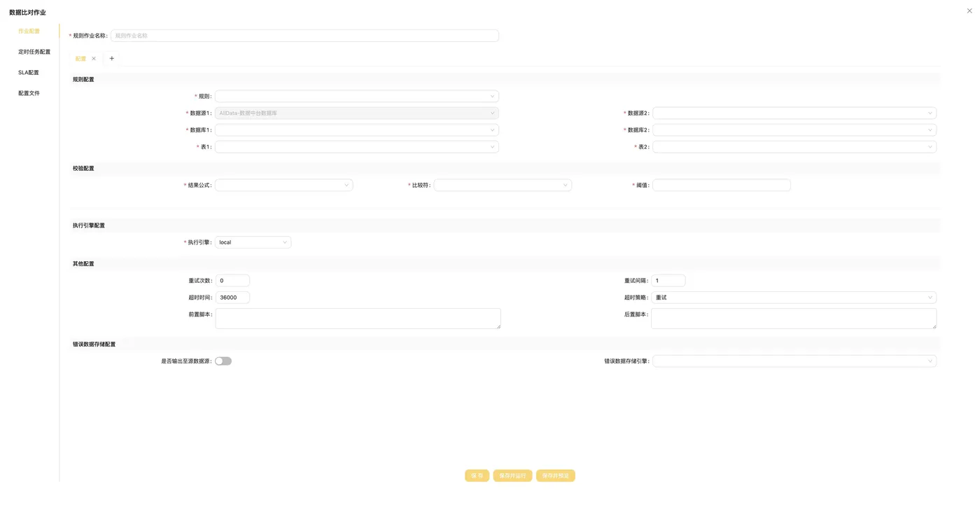The image size is (980, 509).
Task: Click the 错误数据存储配置 section header
Action: 94,344
